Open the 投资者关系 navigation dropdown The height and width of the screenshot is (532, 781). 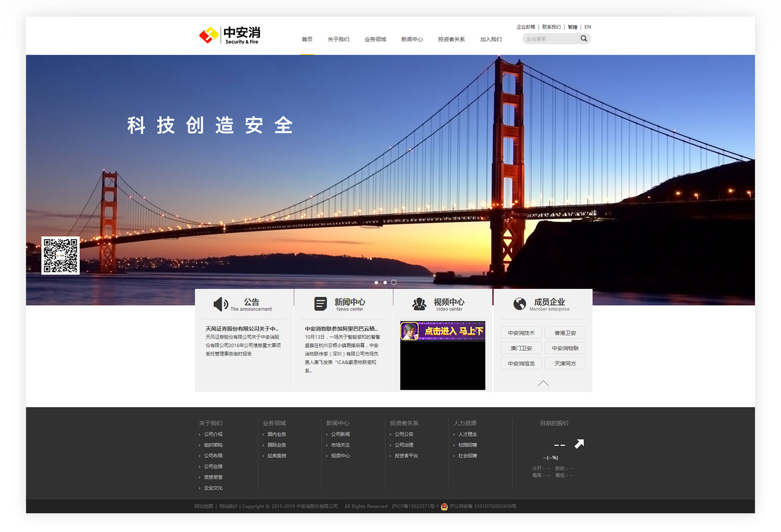point(451,39)
